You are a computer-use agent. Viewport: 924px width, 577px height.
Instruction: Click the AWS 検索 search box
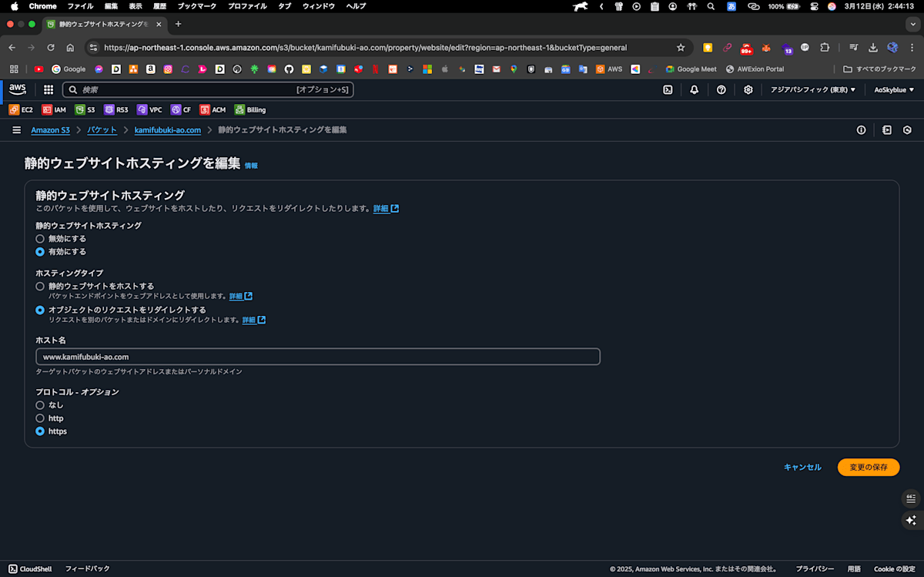(208, 89)
